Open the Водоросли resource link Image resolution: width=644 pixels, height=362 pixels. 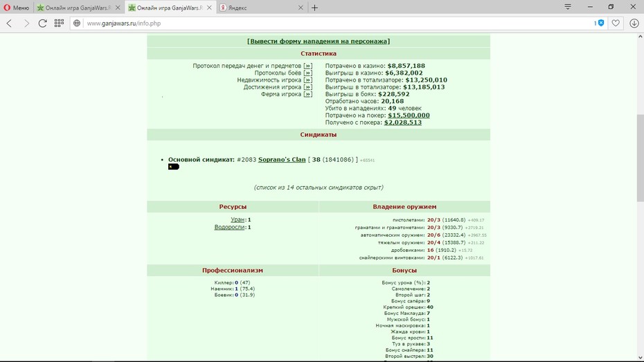point(230,227)
